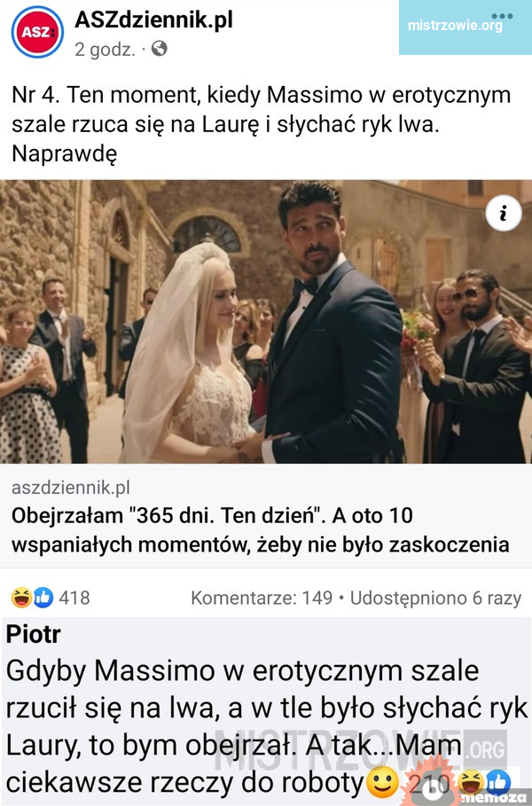Click the ASZdziennik.pl page name
This screenshot has width=532, height=806.
[153, 20]
